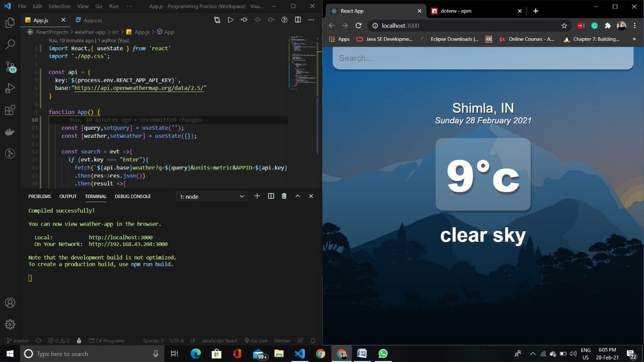Screen dimensions: 644x362
Task: Maximize the terminal panel with the up chevron
Action: (298, 196)
